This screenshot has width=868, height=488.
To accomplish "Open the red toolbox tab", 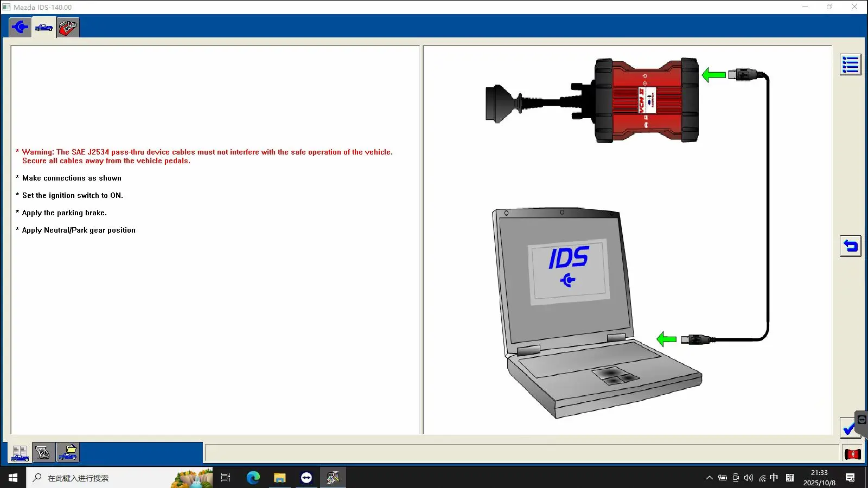I will pyautogui.click(x=68, y=27).
